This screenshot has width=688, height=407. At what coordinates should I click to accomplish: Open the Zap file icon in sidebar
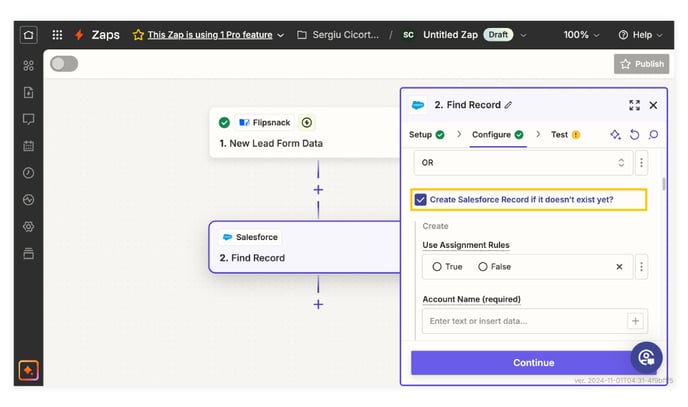click(x=29, y=93)
